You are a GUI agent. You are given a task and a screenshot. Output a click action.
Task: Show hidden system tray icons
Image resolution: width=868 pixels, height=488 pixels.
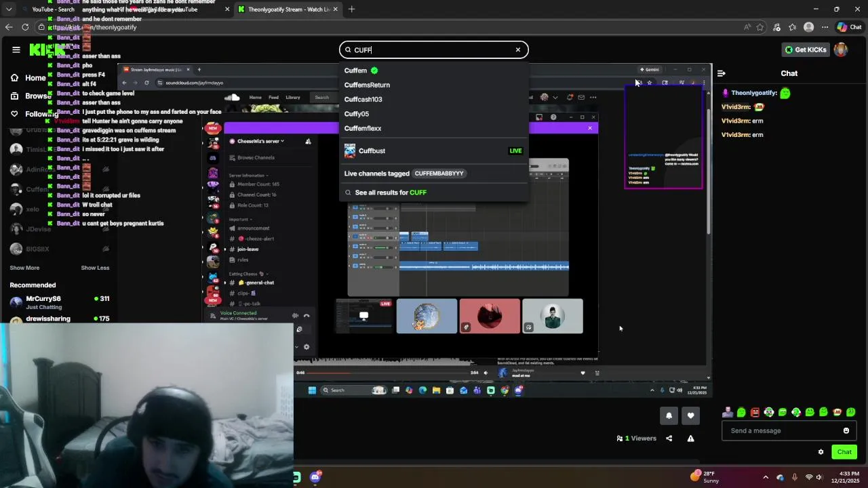pyautogui.click(x=766, y=477)
